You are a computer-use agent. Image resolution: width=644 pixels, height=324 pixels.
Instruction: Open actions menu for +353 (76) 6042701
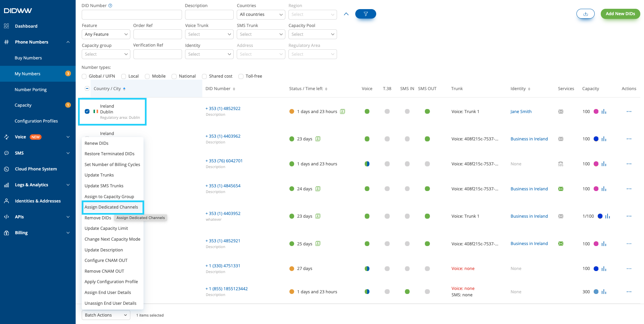628,164
